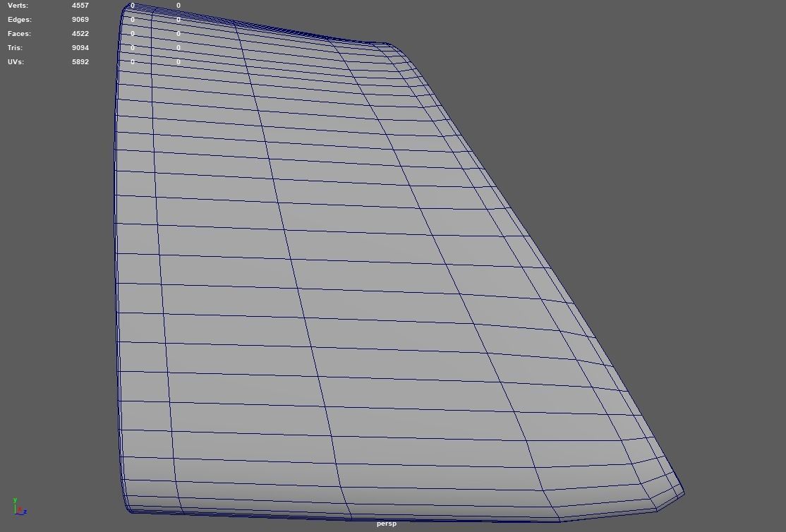Viewport: 786px width, 532px height.
Task: Select the "UVs:" heads-up display label
Action: [16, 61]
